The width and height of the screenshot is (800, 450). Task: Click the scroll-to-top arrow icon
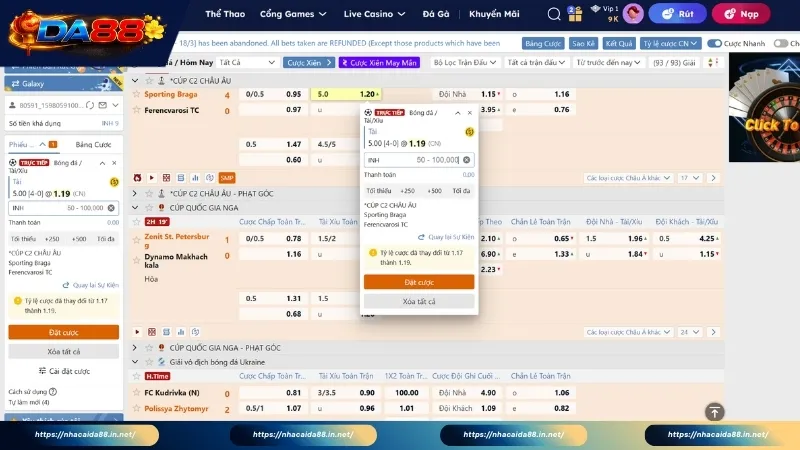tap(714, 411)
